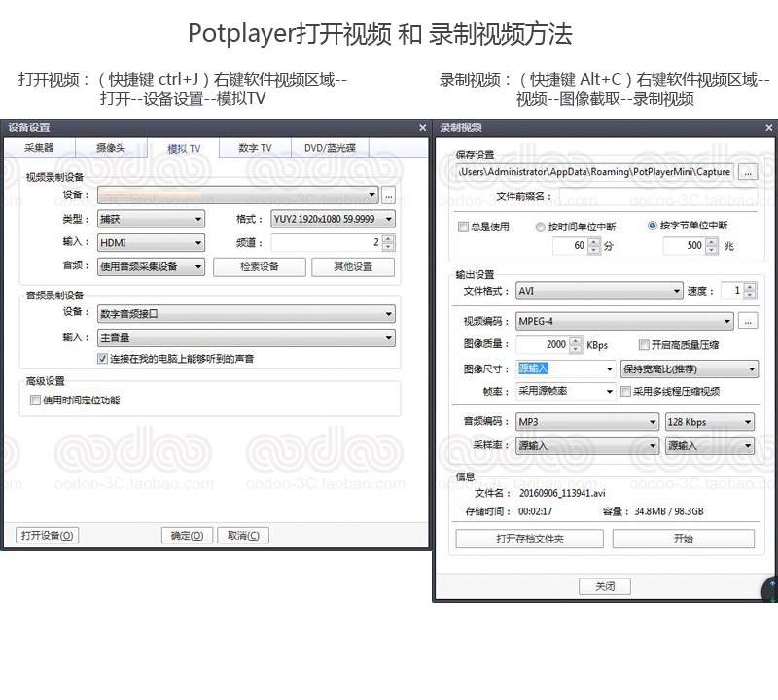The width and height of the screenshot is (778, 700).
Task: Open the DVD/蓝光碟 tab
Action: [330, 148]
